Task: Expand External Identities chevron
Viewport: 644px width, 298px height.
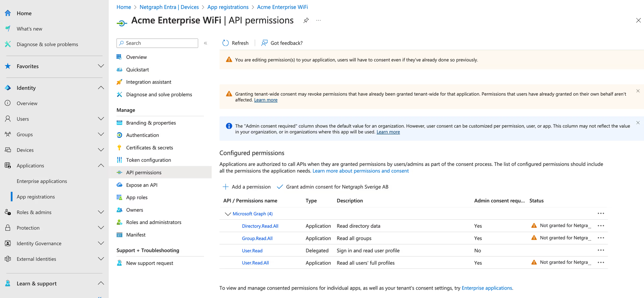Action: 101,259
